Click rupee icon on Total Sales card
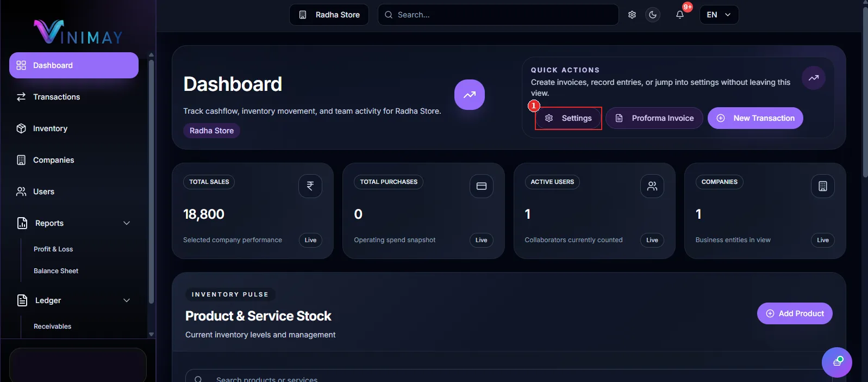Viewport: 868px width, 382px height. click(310, 186)
